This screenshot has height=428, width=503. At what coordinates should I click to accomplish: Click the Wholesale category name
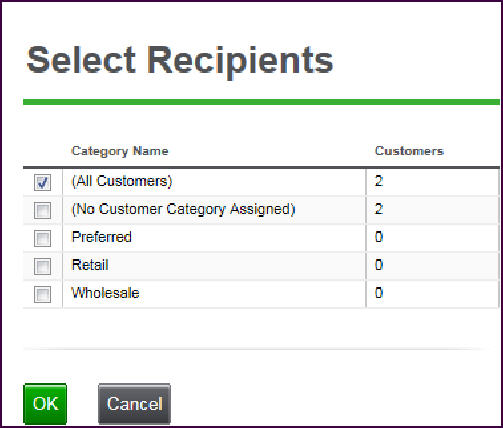[105, 293]
